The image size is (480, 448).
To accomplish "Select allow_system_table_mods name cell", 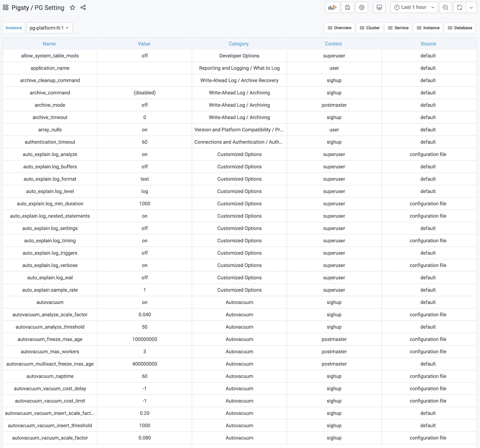I will pos(50,56).
